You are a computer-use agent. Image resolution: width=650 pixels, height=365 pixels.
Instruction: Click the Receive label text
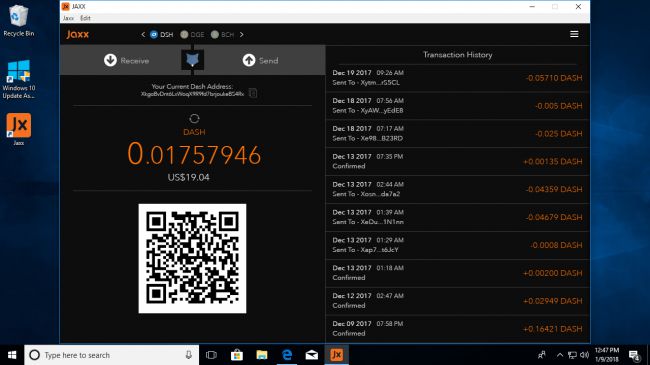(x=135, y=61)
